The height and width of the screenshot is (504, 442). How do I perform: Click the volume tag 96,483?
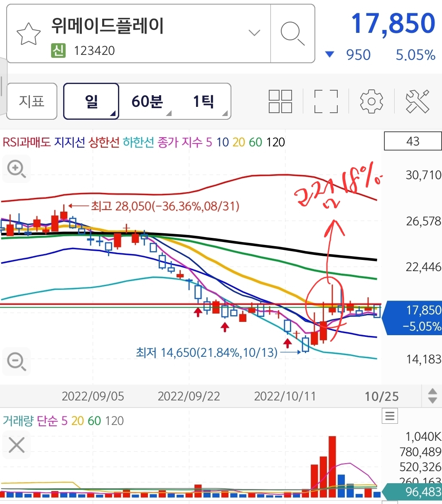click(x=412, y=492)
